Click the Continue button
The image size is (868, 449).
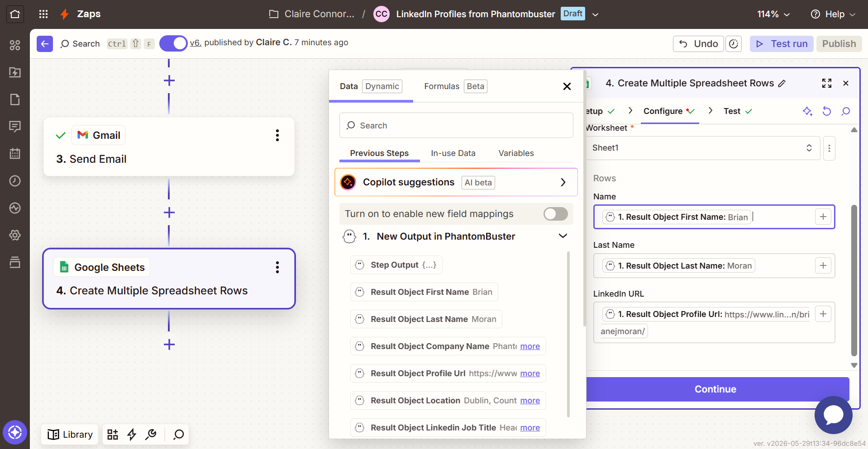[x=715, y=389]
